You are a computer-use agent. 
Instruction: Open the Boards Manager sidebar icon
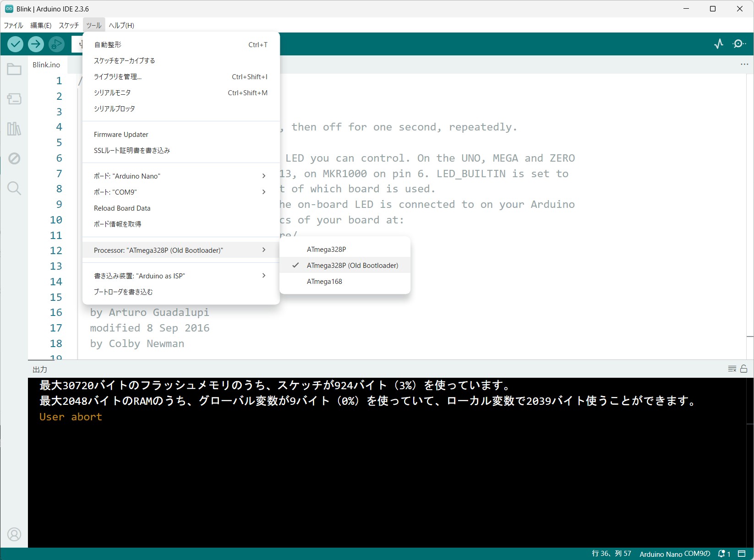pyautogui.click(x=14, y=99)
